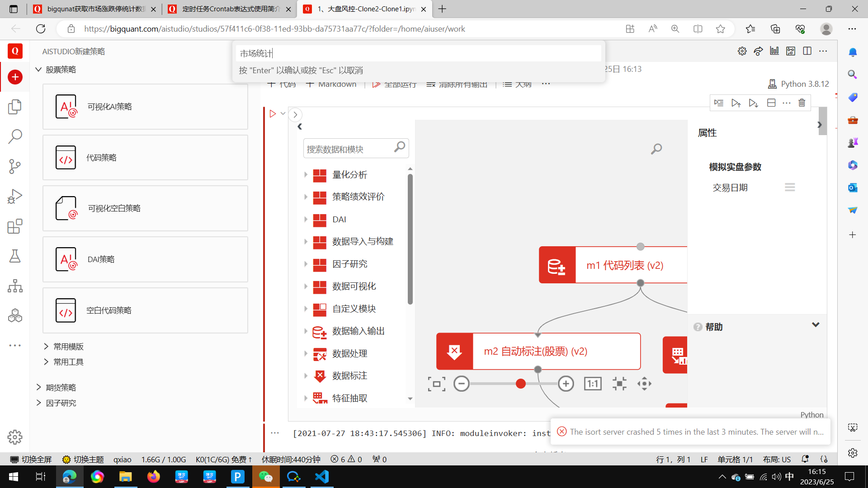This screenshot has width=868, height=488.
Task: Open the Extensions blocks icon
Action: [15, 226]
